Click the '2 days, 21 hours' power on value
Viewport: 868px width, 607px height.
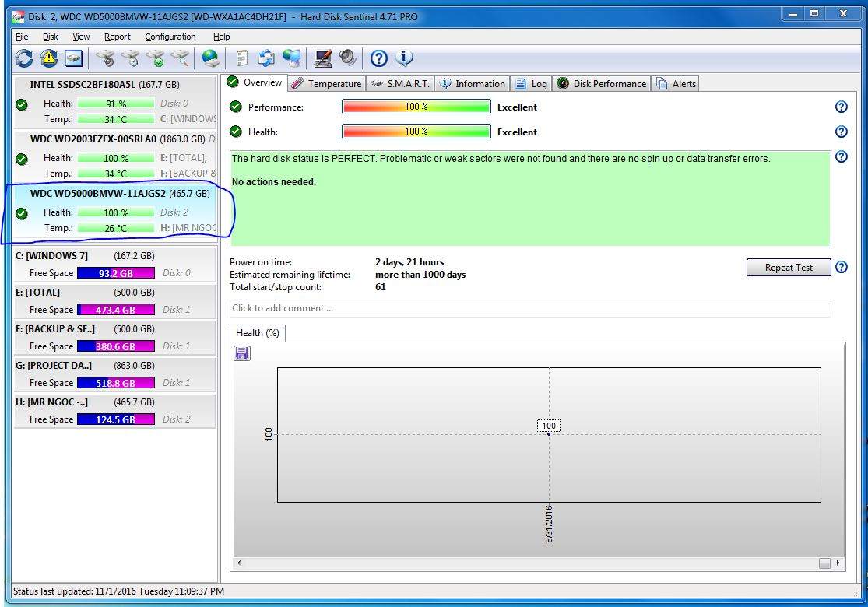(409, 262)
